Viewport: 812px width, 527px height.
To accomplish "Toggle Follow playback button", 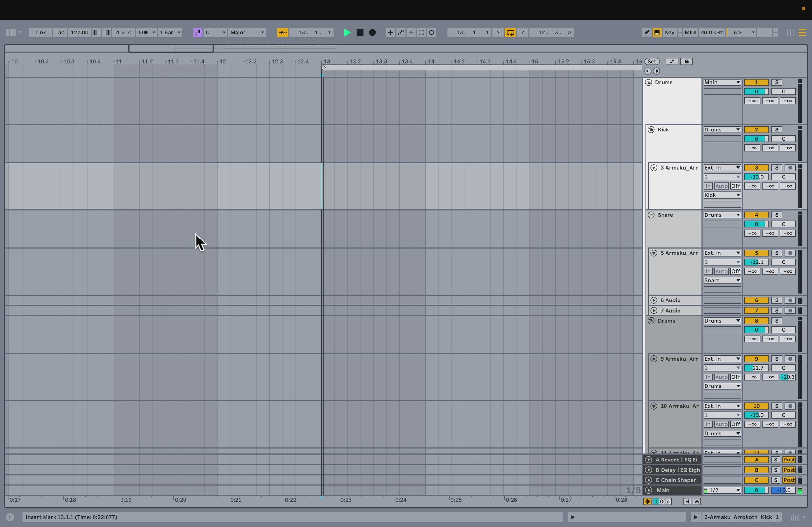I will pyautogui.click(x=283, y=32).
